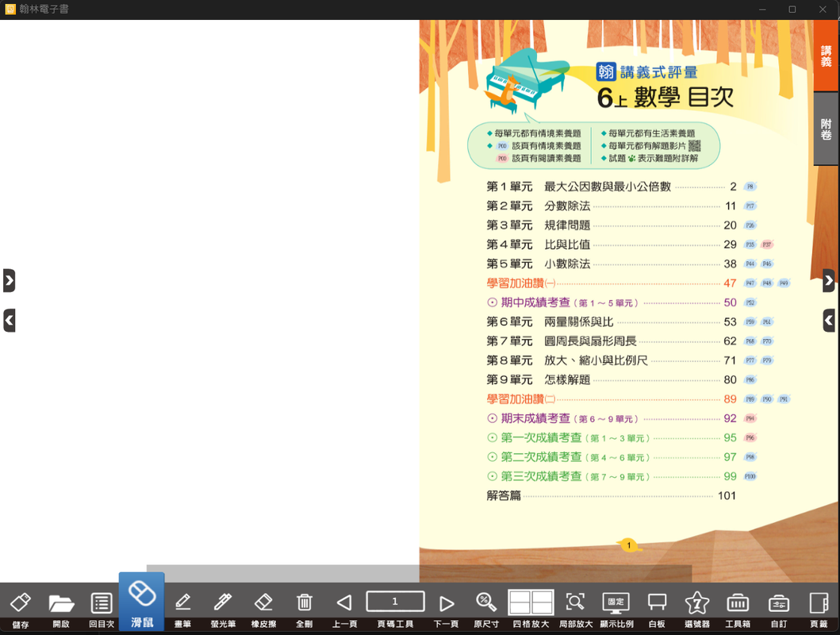This screenshot has width=840, height=635.
Task: Click the P52 leaf page badge
Action: point(750,302)
